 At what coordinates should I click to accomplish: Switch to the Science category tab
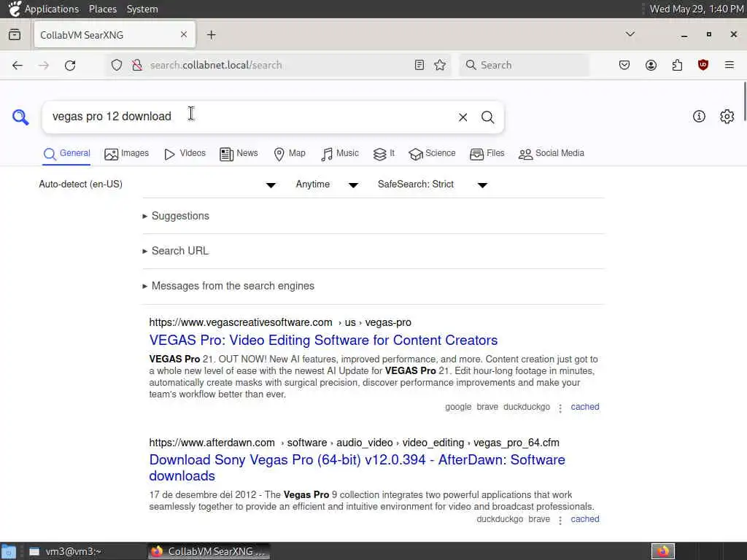432,153
